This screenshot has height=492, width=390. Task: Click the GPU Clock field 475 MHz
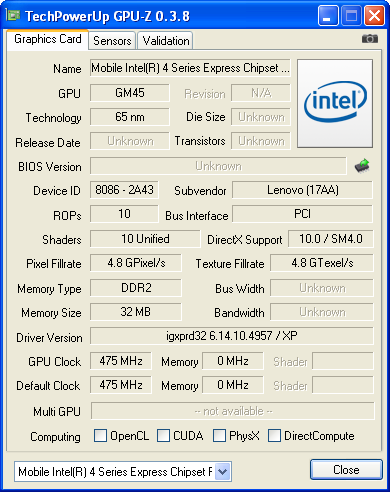point(121,361)
